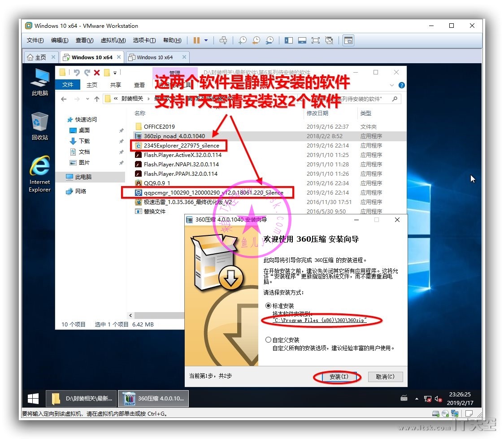Open the snapshot manager icon

[x=269, y=40]
